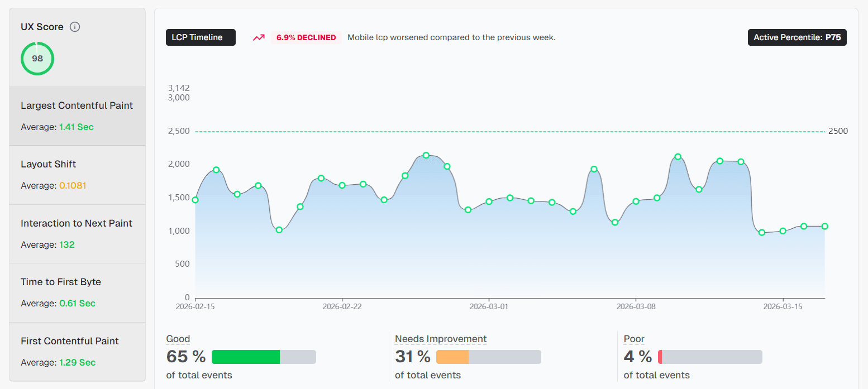Click the red upward trend arrow icon
The height and width of the screenshot is (389, 868).
click(x=258, y=37)
